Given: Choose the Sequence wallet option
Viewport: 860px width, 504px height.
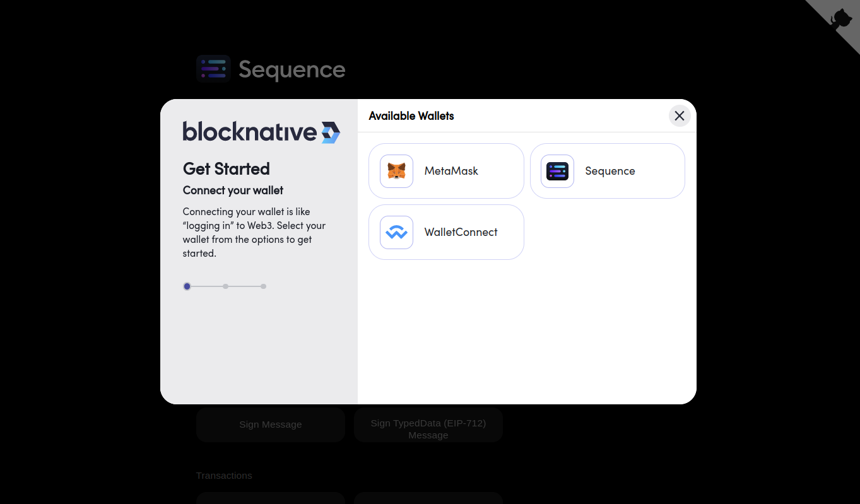Looking at the screenshot, I should click(x=607, y=171).
